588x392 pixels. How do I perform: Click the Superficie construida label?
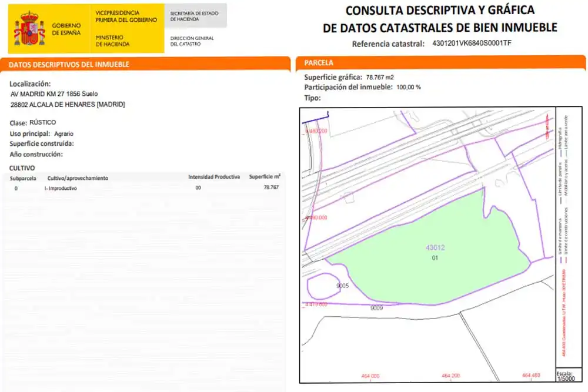coord(42,143)
